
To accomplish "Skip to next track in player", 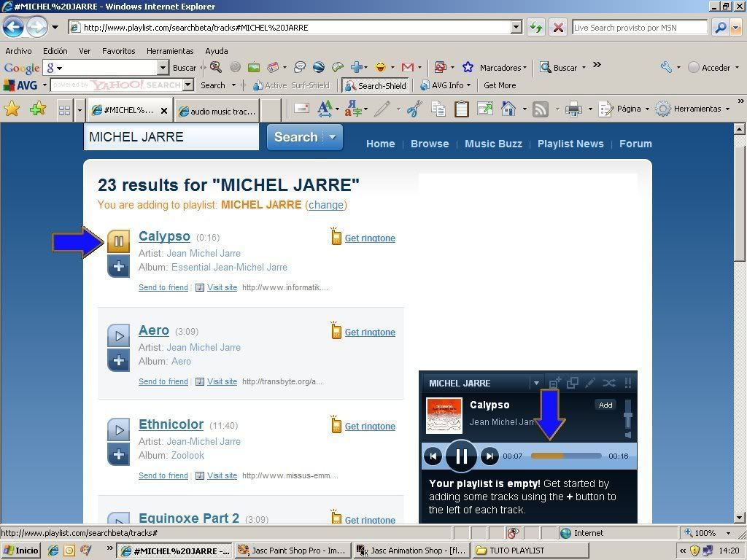I will click(489, 456).
